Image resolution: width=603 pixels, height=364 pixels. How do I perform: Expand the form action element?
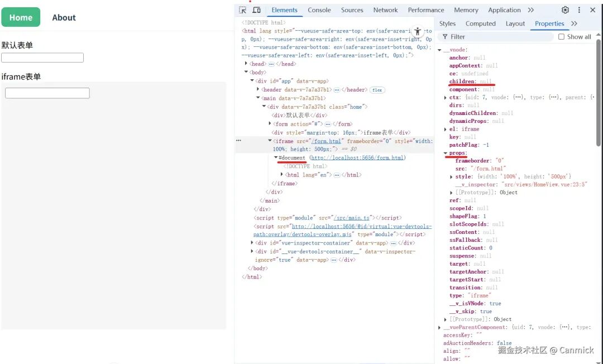270,124
